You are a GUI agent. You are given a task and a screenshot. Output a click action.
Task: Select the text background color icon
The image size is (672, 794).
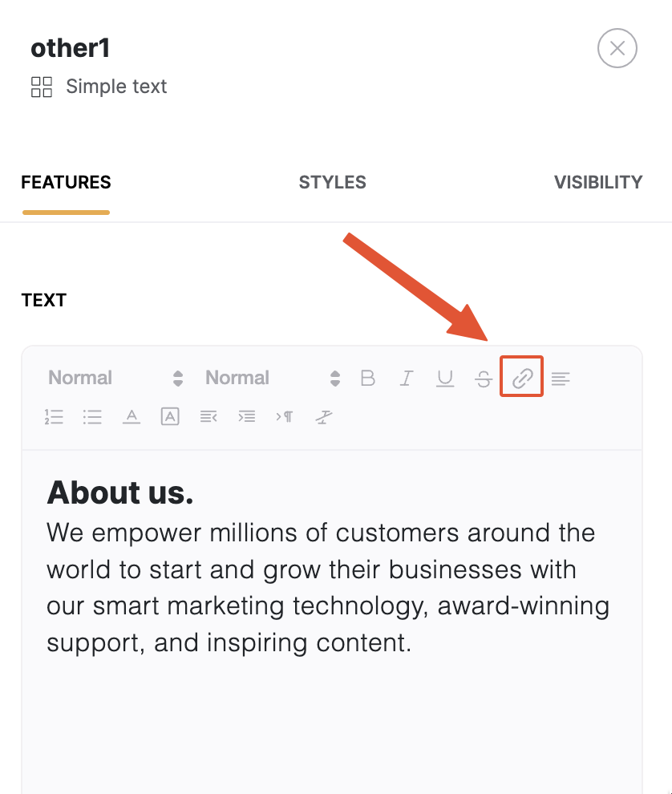coord(169,416)
